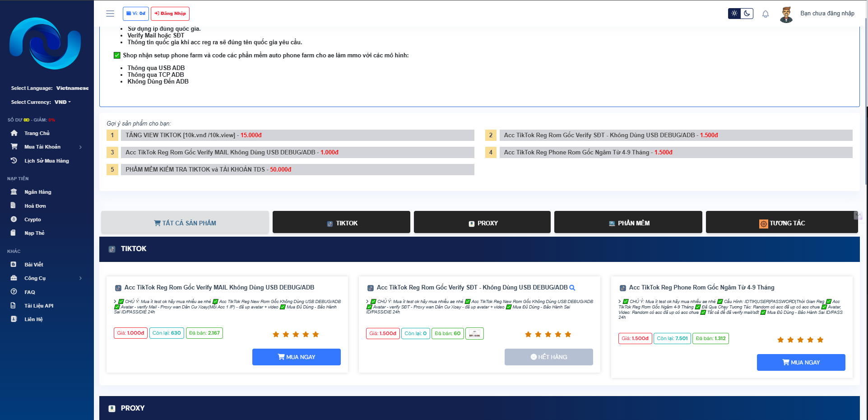The width and height of the screenshot is (868, 420).
Task: Click the Còn lại: 0 stock badge
Action: 415,333
